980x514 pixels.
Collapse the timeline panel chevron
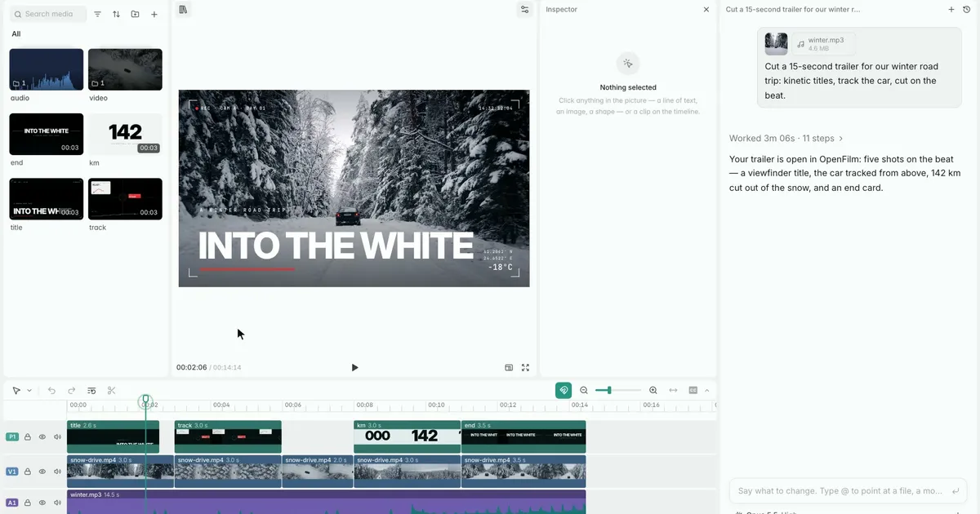(707, 391)
